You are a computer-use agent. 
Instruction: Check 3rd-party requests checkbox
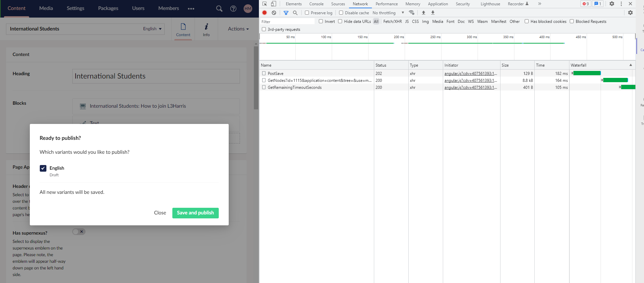(x=264, y=29)
